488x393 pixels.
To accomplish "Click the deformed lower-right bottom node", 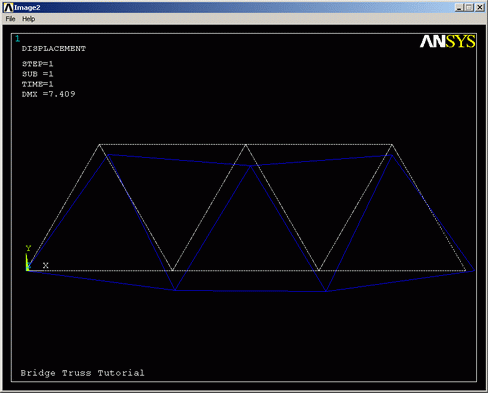I will coord(326,291).
